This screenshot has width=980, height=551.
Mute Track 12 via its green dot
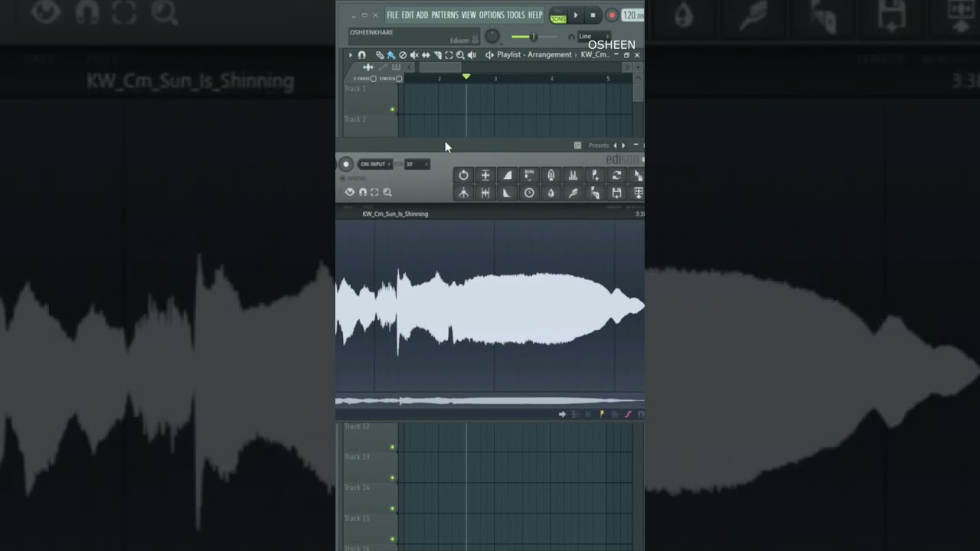click(393, 447)
